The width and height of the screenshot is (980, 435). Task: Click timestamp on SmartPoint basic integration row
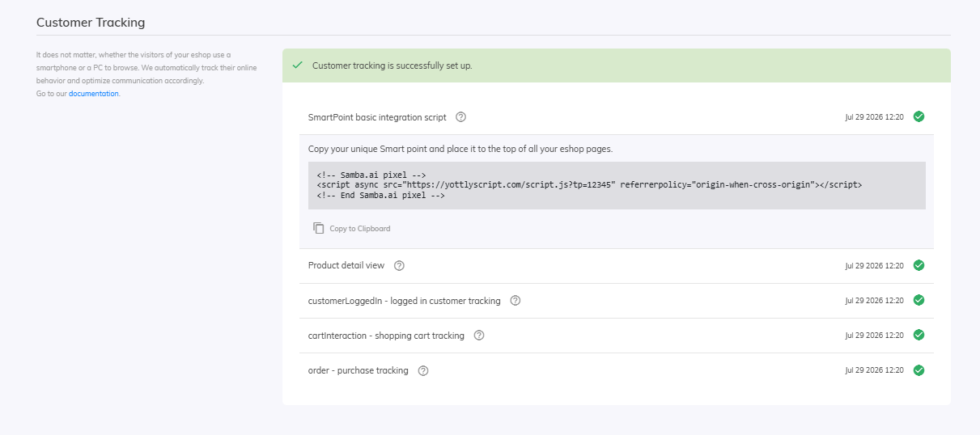point(874,117)
